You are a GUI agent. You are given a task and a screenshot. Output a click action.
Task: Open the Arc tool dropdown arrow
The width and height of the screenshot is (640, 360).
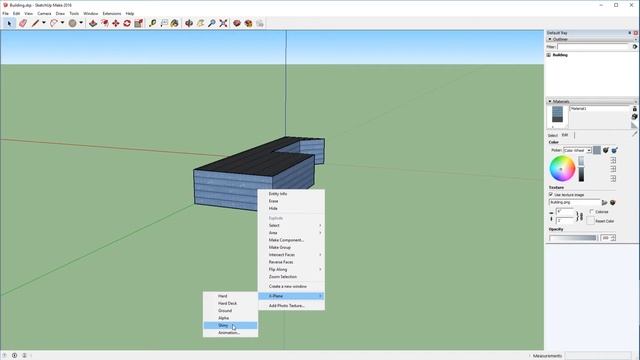(x=62, y=23)
